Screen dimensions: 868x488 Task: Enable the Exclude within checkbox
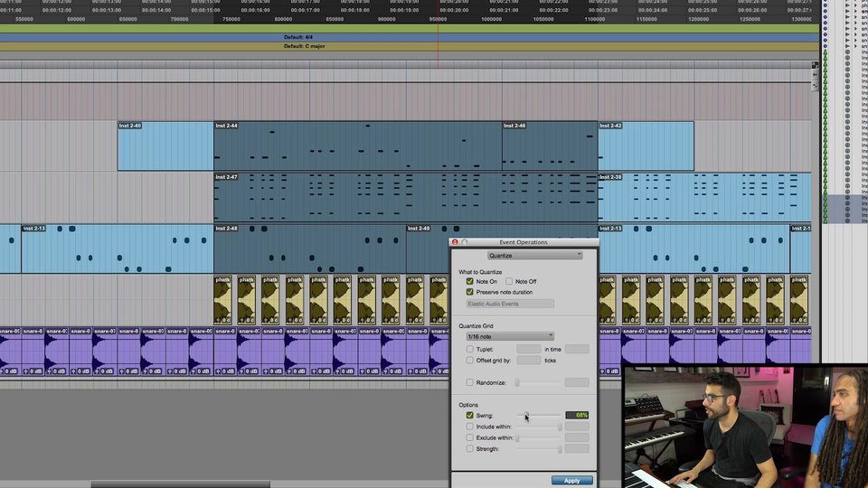click(x=469, y=437)
